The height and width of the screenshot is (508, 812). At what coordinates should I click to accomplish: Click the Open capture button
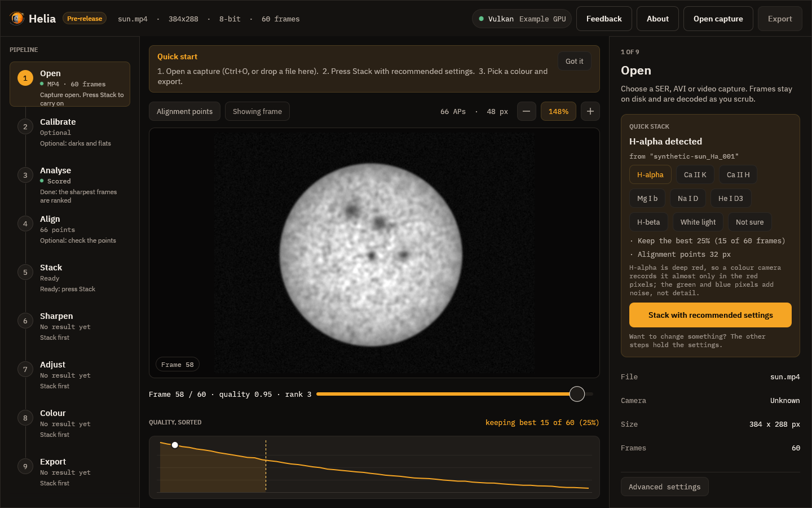(718, 19)
